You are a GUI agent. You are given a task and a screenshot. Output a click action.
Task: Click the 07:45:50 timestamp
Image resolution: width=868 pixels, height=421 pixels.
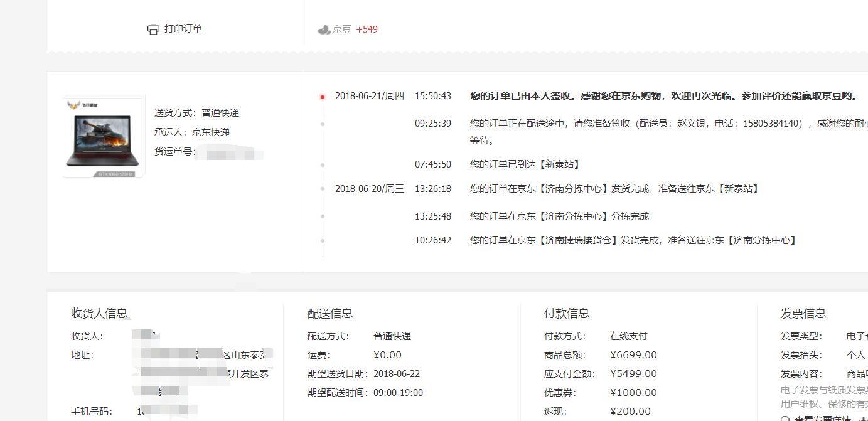[433, 164]
